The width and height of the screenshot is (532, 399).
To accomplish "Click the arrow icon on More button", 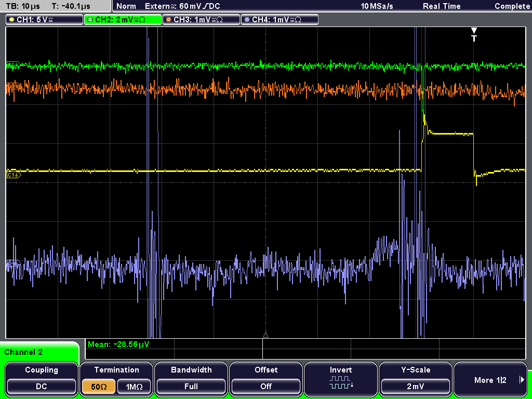I will click(x=522, y=380).
